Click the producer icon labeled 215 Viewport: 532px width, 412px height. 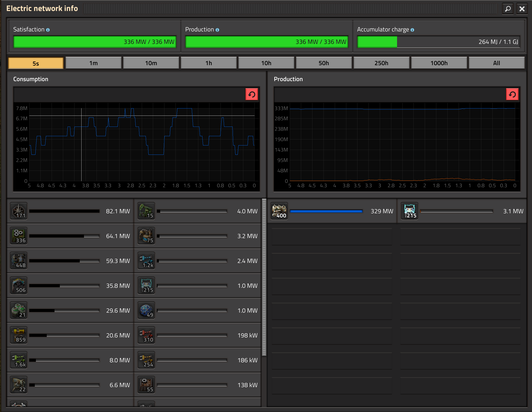click(410, 211)
